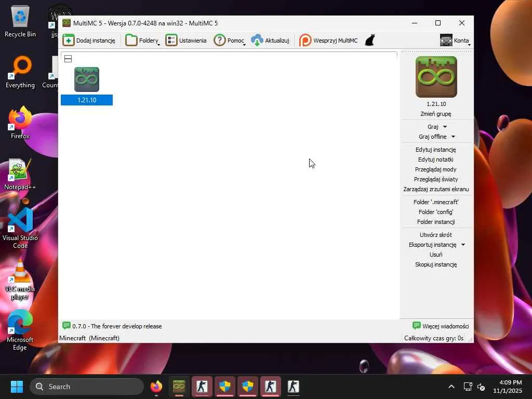The width and height of the screenshot is (532, 399).
Task: Click the large instance icon in side panel
Action: tap(436, 77)
